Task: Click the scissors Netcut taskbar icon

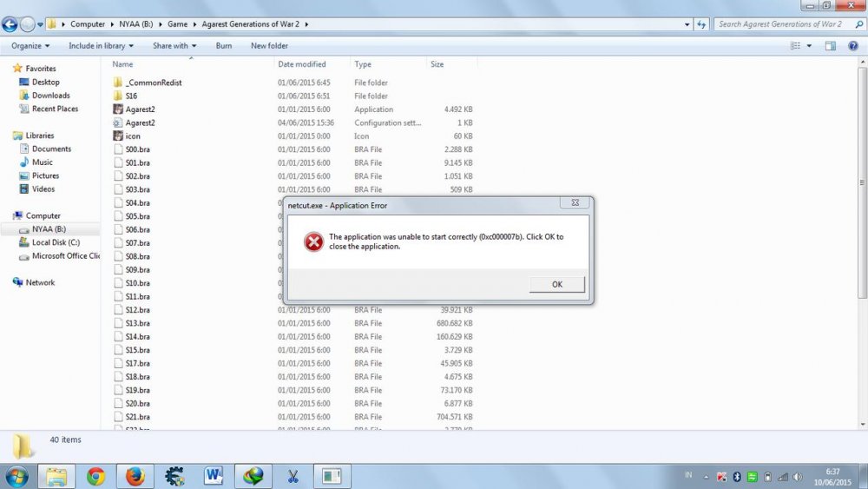Action: pyautogui.click(x=292, y=476)
